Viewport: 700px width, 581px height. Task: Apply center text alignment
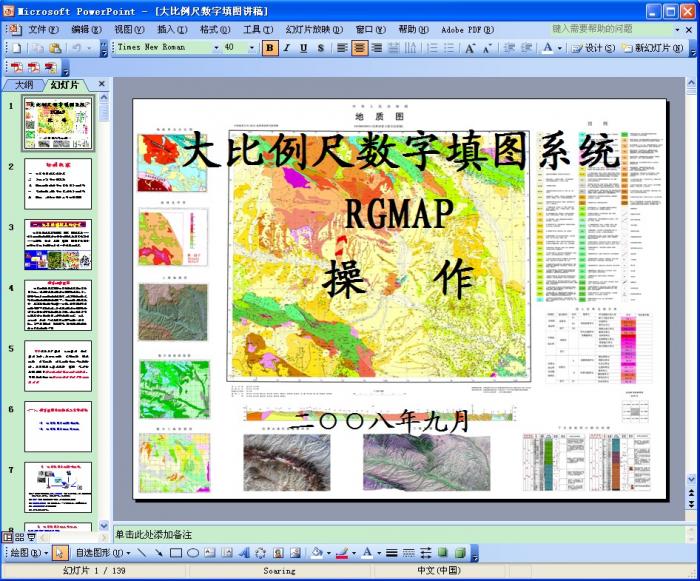pyautogui.click(x=360, y=47)
